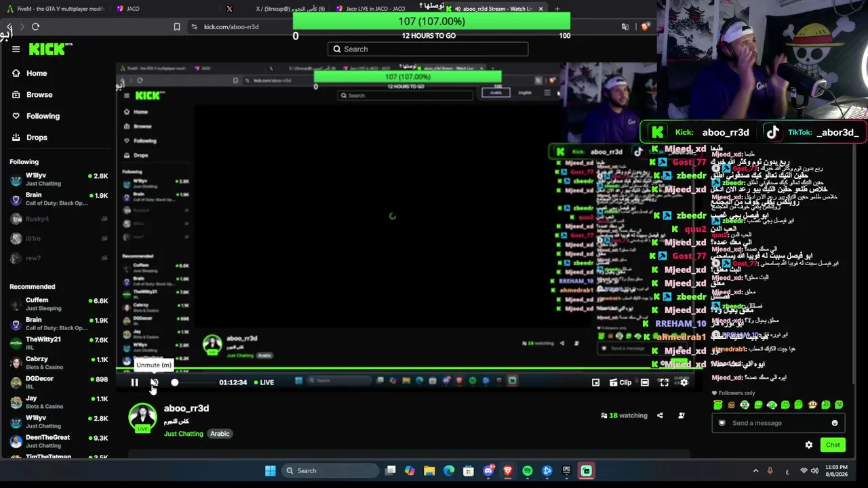Open a new browser tab

[x=557, y=9]
